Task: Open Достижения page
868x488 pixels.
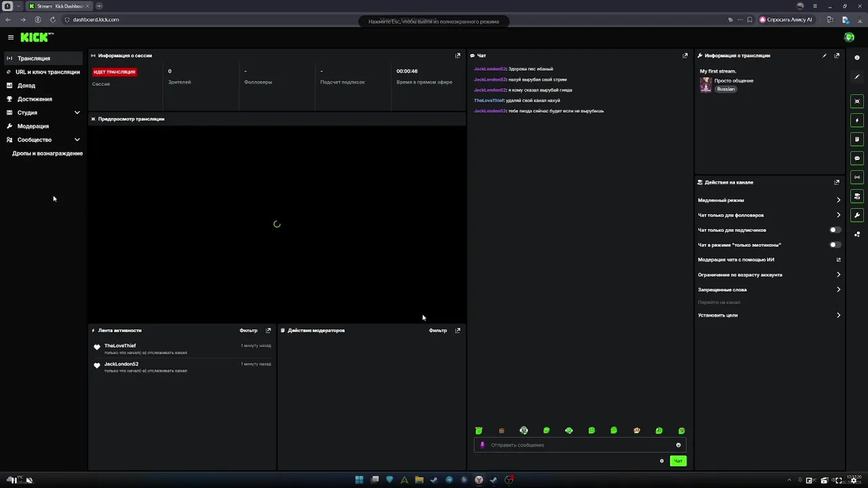Action: click(x=44, y=99)
